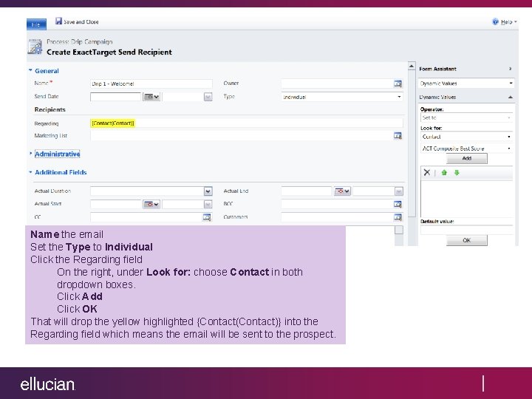Viewport: 532px width, 399px height.
Task: Click the Actual End date field
Action: [306, 191]
